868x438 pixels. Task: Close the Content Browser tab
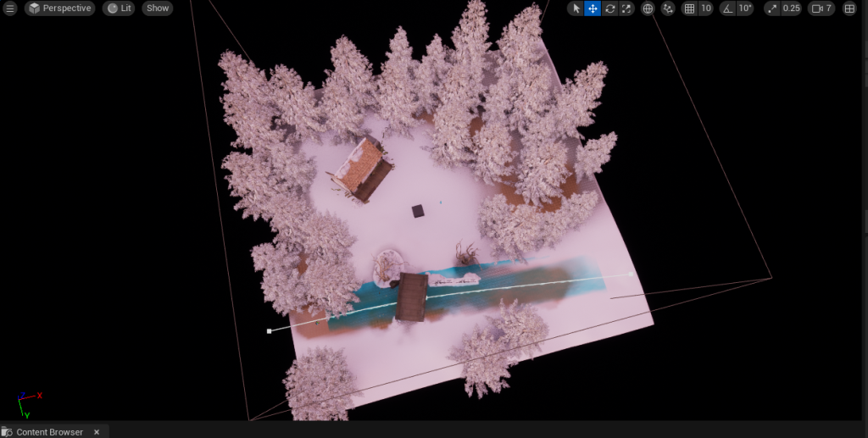[97, 432]
